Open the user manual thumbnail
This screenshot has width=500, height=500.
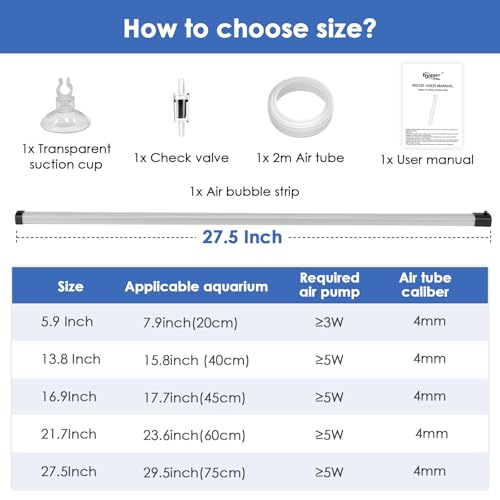pyautogui.click(x=432, y=106)
